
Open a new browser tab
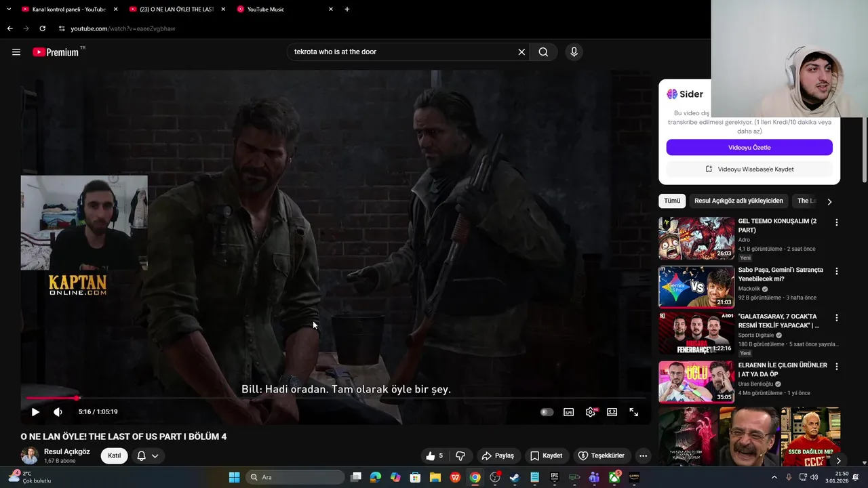click(x=347, y=9)
